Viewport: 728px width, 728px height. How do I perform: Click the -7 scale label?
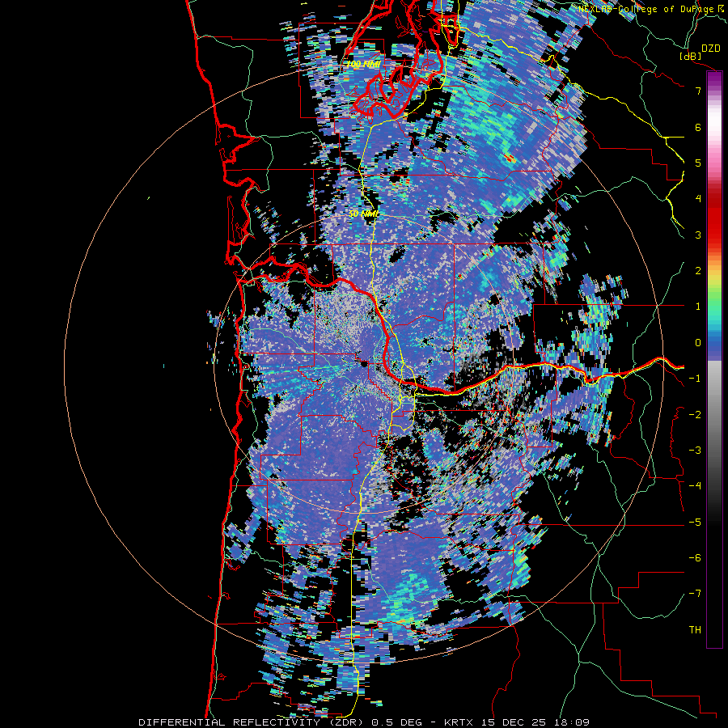695,594
